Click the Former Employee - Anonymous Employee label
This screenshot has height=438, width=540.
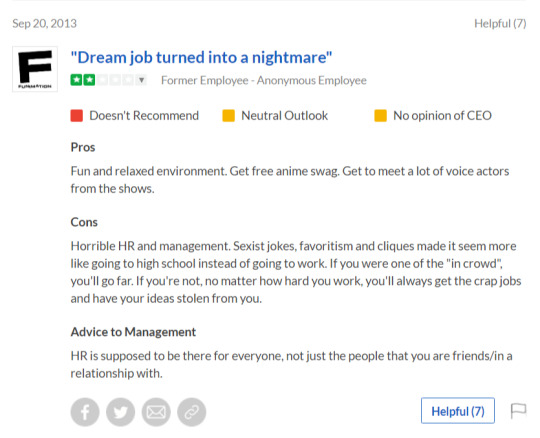pyautogui.click(x=264, y=80)
